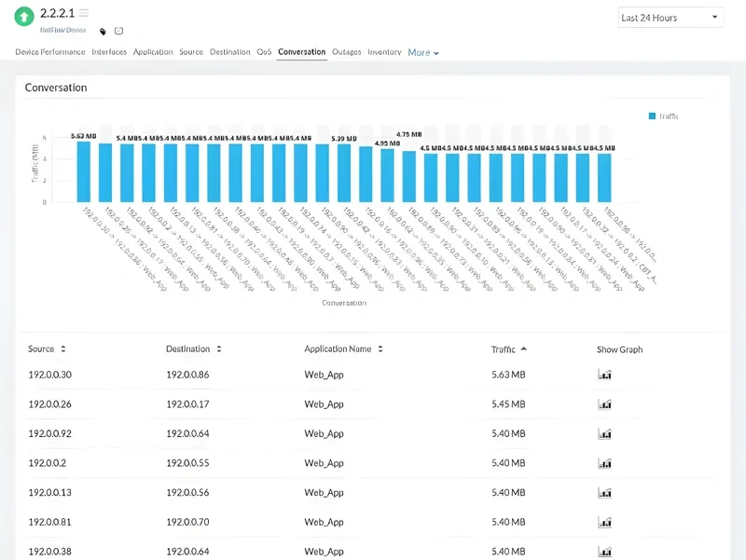Screen dimensions: 746x560
Task: Open the Last 24 Hours dropdown
Action: click(x=670, y=17)
